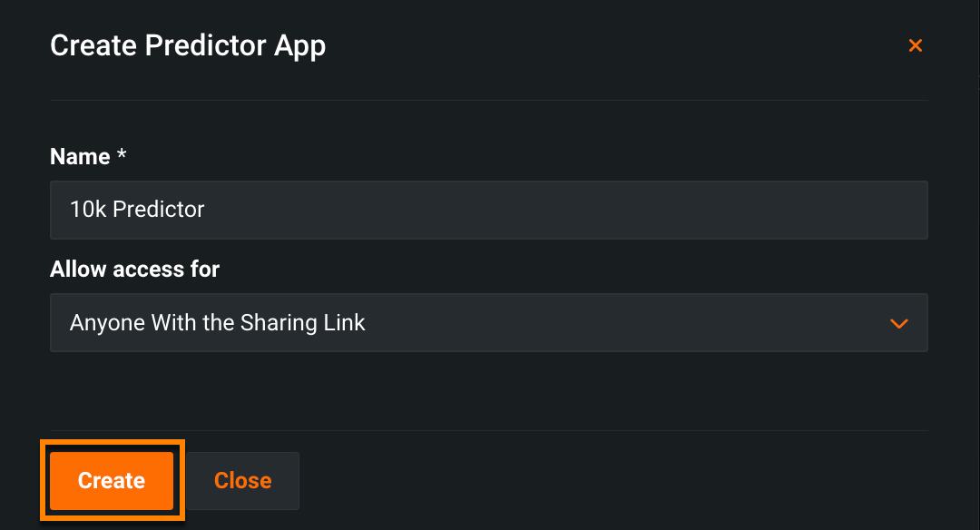The image size is (980, 530).
Task: Click the down arrow to show access options
Action: 898,323
